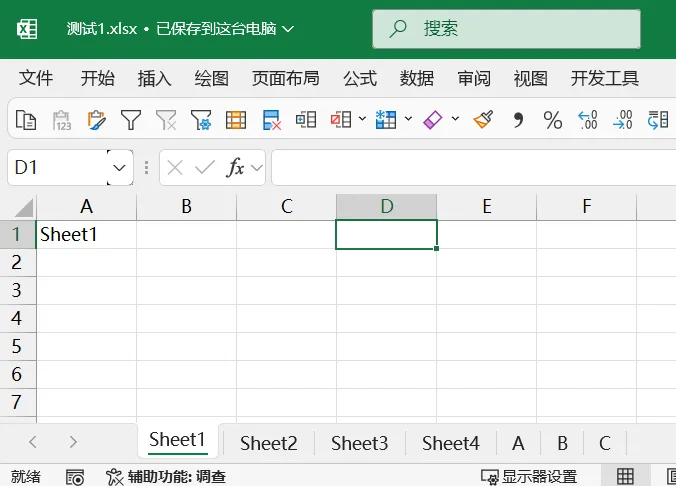Switch to the 审阅 ribbon tab
This screenshot has height=486, width=676.
(474, 78)
